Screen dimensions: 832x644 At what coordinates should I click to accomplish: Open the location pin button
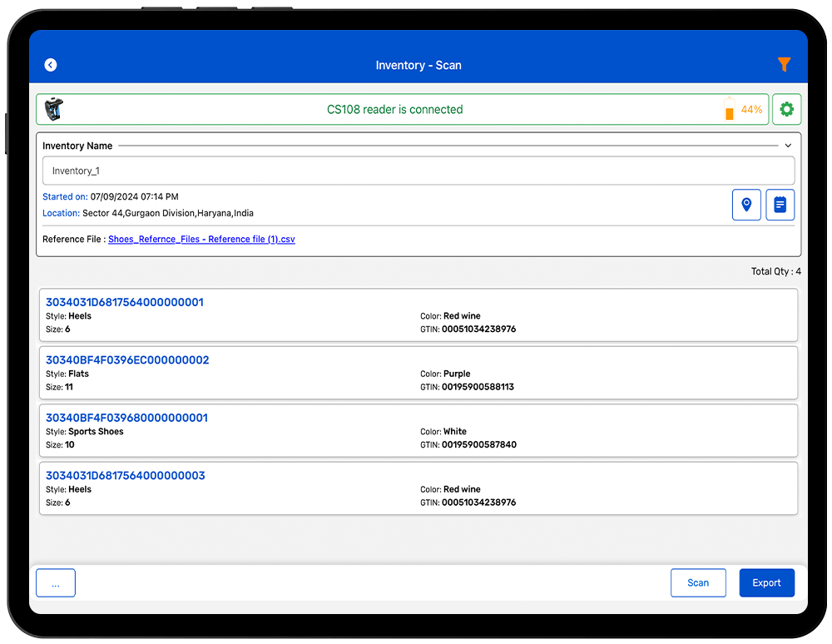746,205
